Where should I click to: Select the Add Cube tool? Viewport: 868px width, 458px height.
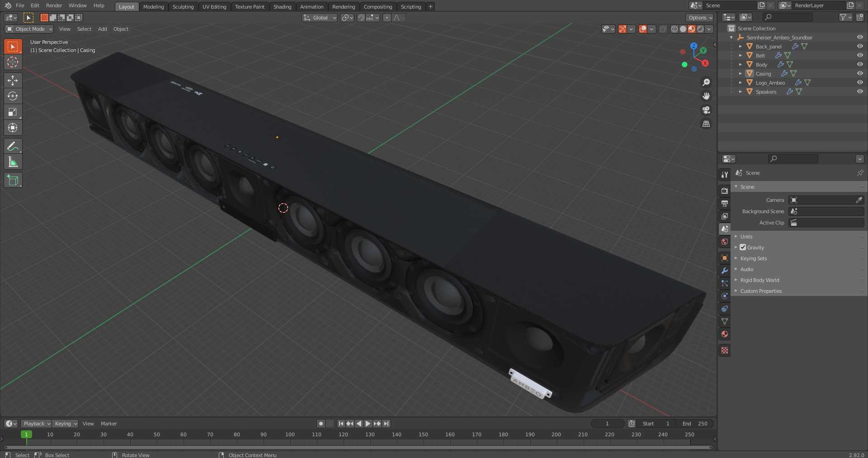coord(13,180)
